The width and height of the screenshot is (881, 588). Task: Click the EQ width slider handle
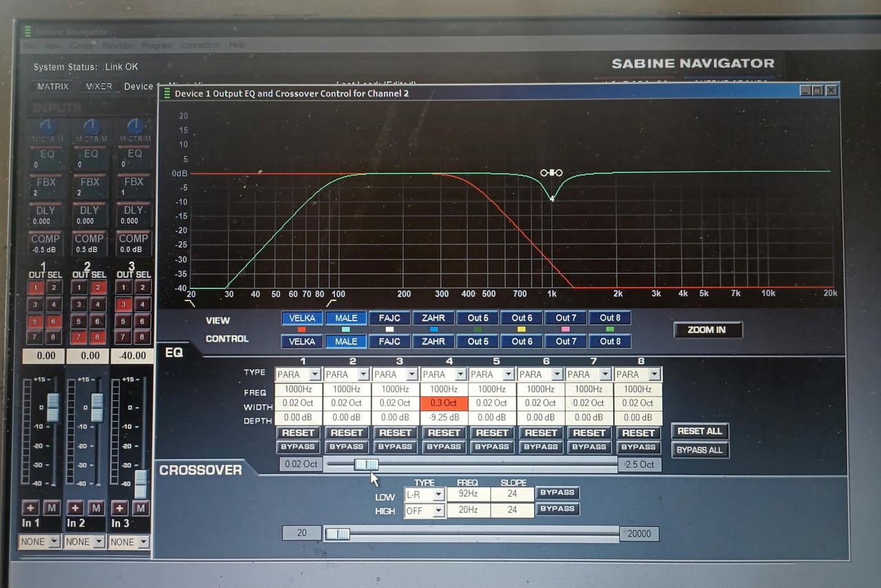click(x=366, y=465)
